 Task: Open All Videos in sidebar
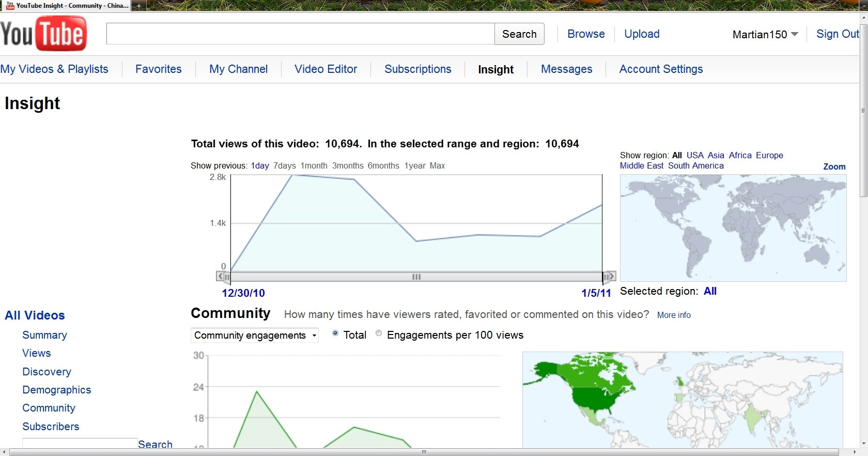pyautogui.click(x=35, y=315)
